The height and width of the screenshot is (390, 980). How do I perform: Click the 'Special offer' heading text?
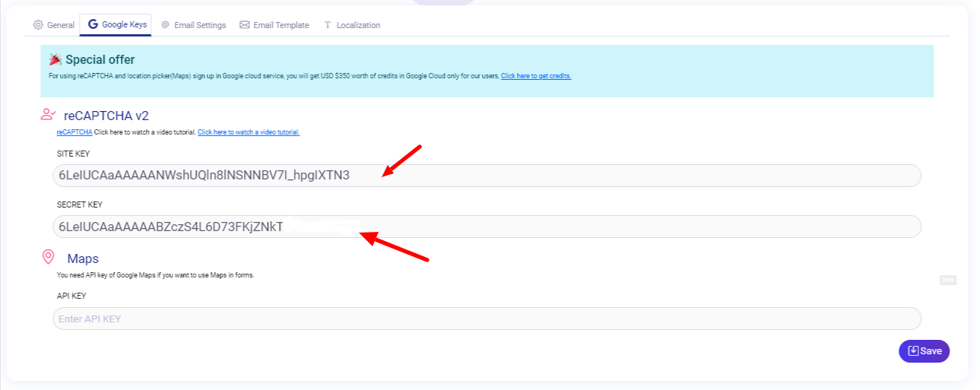[100, 59]
